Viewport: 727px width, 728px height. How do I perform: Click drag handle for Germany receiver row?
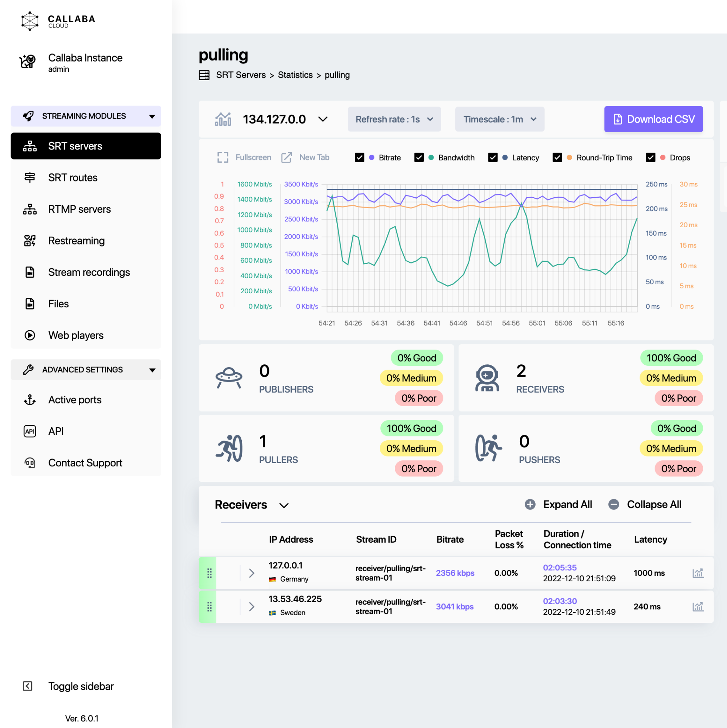[209, 573]
